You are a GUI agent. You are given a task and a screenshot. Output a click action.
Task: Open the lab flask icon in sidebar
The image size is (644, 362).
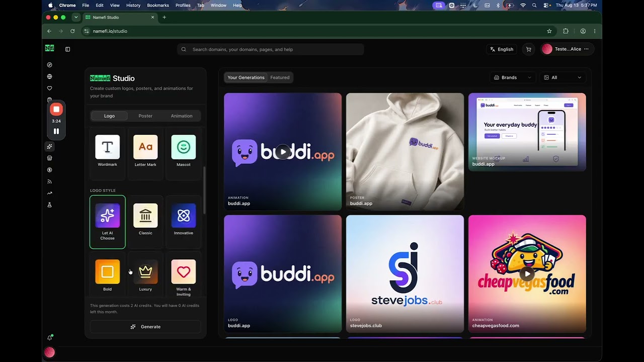[49, 205]
